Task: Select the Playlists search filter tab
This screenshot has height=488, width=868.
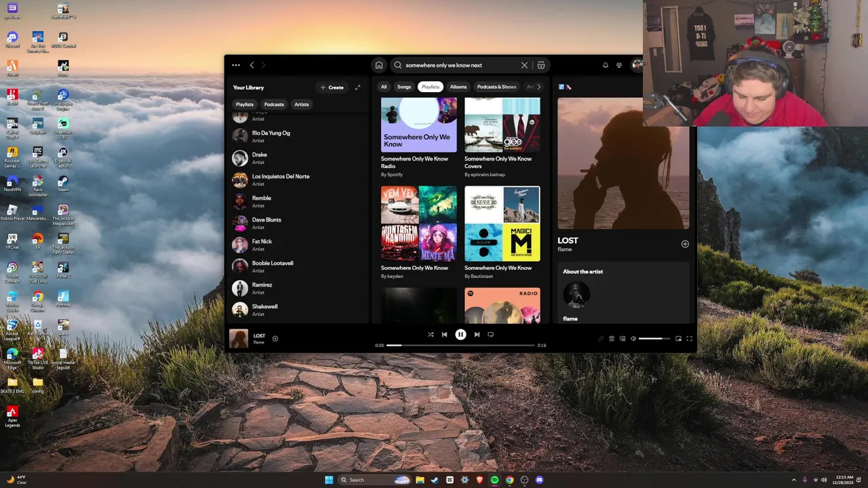Action: point(431,87)
